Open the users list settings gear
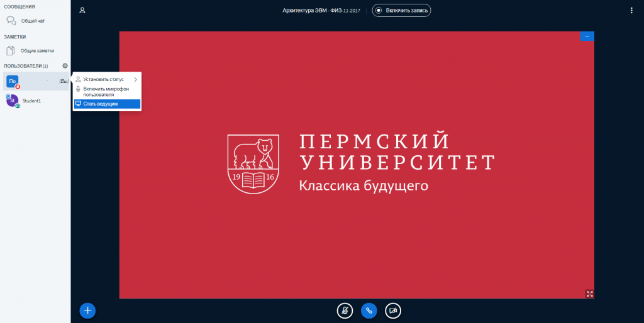Image resolution: width=644 pixels, height=323 pixels. [x=65, y=65]
